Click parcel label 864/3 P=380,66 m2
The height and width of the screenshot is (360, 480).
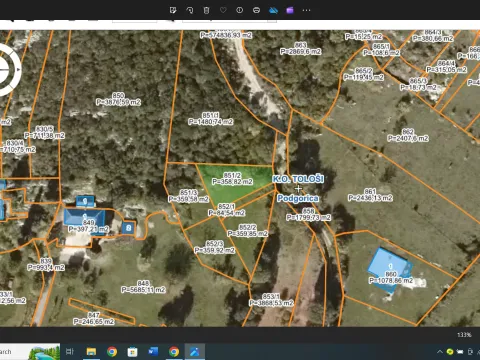point(433,35)
